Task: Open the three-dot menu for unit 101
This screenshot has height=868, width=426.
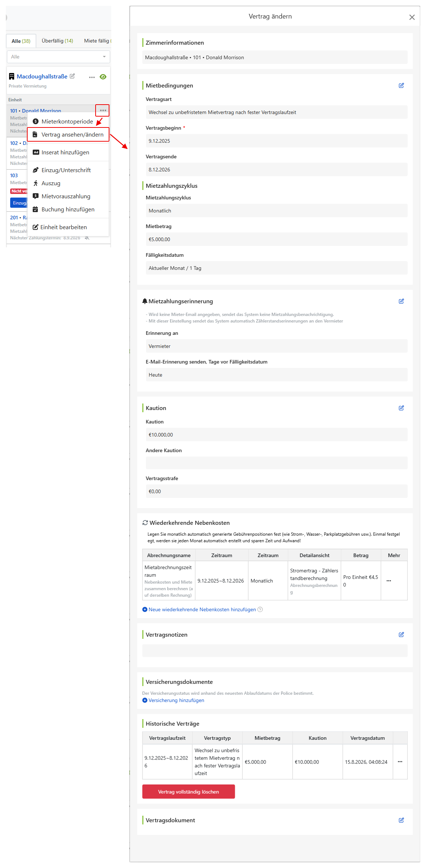Action: coord(103,110)
